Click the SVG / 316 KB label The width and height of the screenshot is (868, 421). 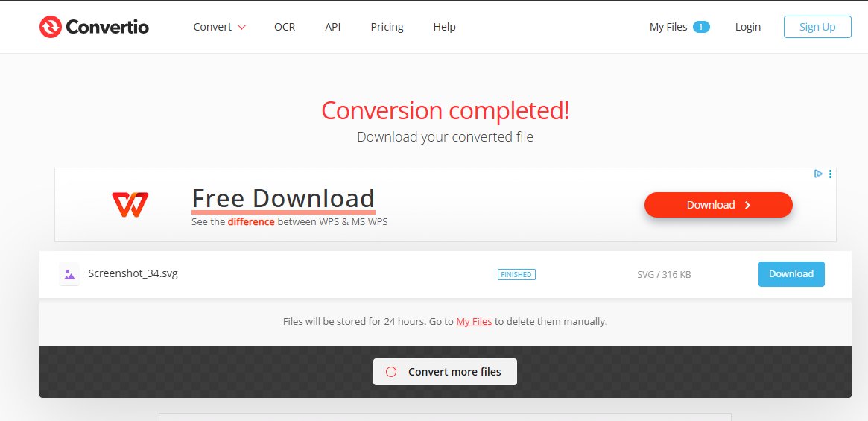[664, 274]
